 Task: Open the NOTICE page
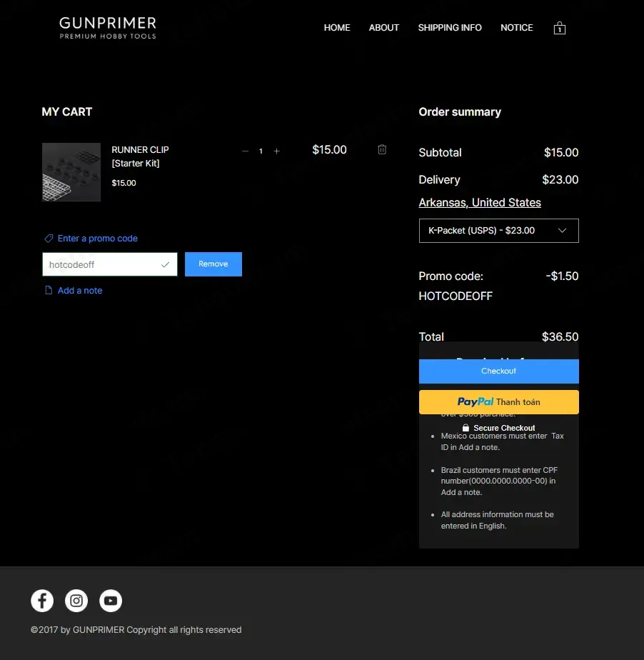coord(516,28)
